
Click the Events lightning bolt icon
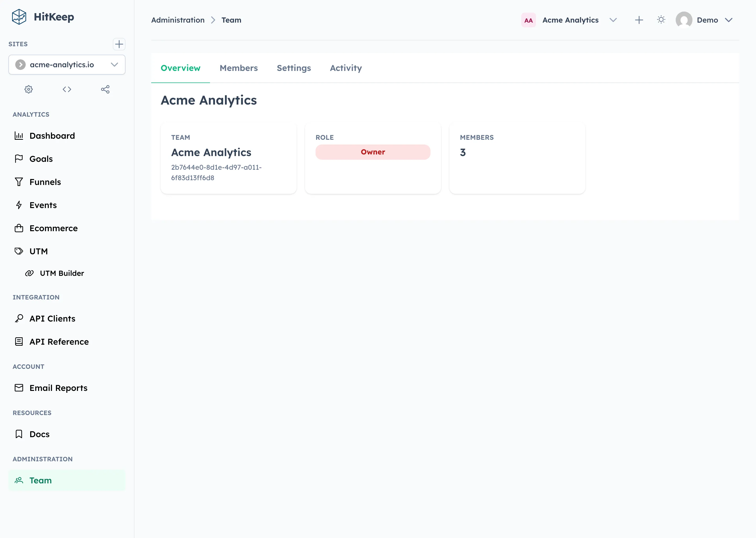coord(19,205)
